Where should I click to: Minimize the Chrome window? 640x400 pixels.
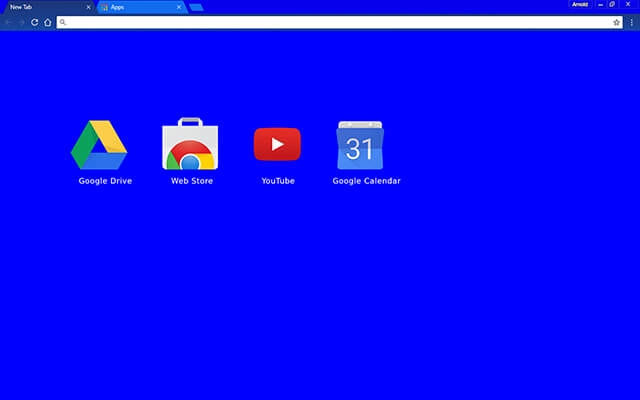click(x=600, y=4)
